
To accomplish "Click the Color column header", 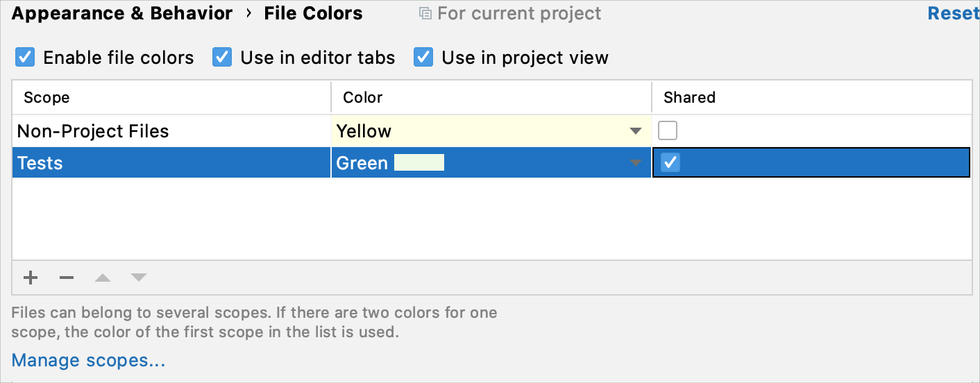I will [x=363, y=97].
